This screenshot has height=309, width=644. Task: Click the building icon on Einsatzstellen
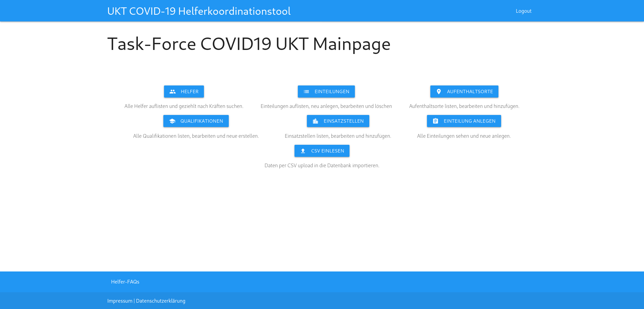[x=315, y=121]
